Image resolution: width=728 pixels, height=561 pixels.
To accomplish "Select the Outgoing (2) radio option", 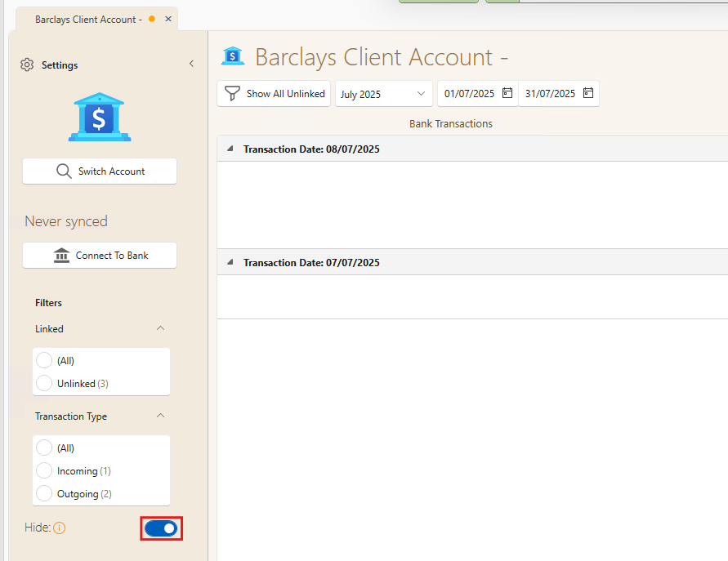I will point(44,493).
